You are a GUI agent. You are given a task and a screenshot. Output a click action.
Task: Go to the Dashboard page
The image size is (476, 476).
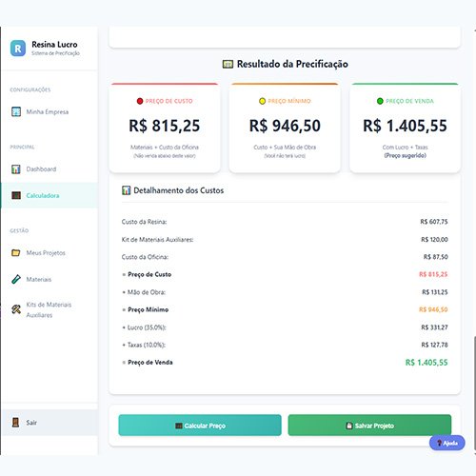[x=50, y=169]
